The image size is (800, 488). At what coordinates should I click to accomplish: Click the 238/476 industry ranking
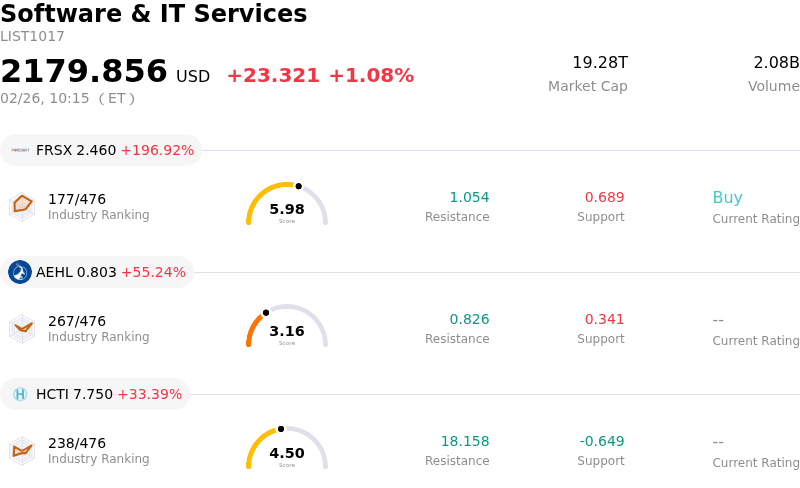click(77, 443)
